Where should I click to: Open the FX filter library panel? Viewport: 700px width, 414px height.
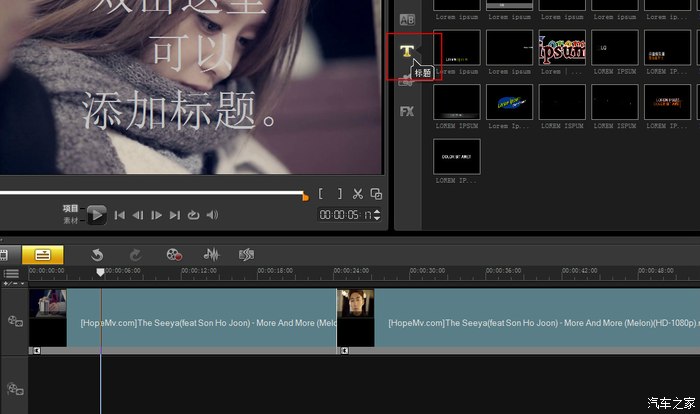pos(406,111)
